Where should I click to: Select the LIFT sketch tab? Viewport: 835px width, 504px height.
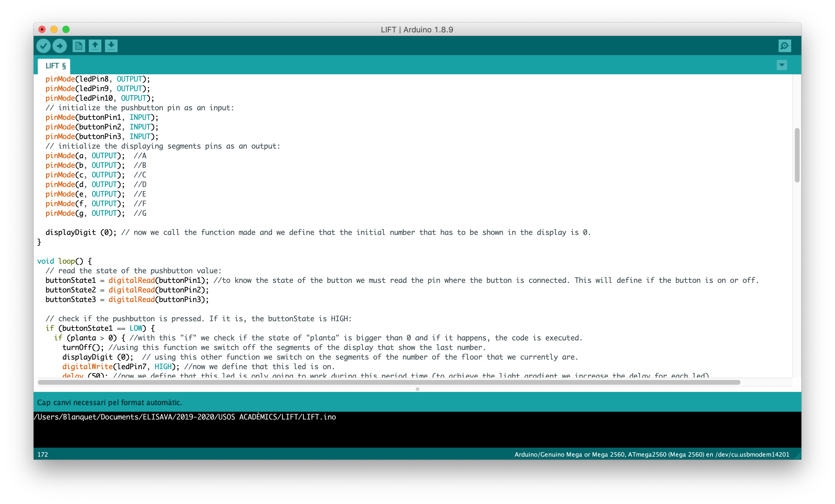click(x=54, y=66)
